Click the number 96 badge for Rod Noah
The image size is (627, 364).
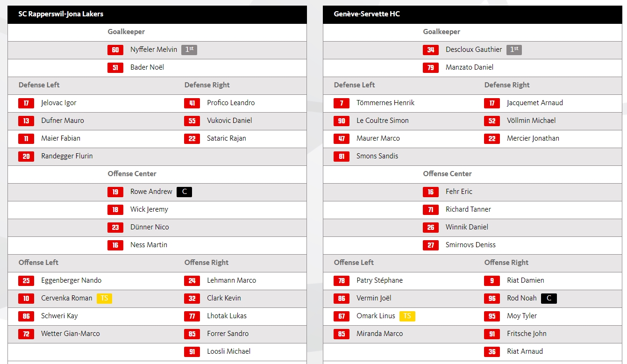(492, 299)
